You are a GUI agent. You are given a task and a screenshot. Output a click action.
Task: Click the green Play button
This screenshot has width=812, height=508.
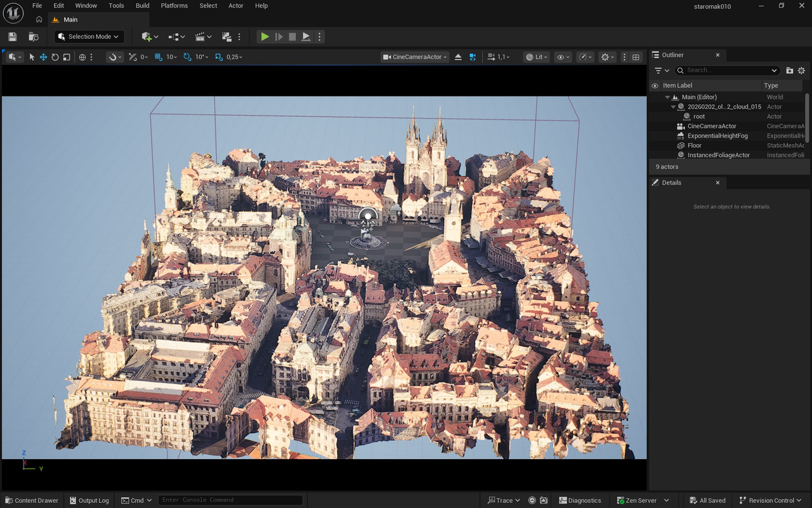(x=265, y=37)
